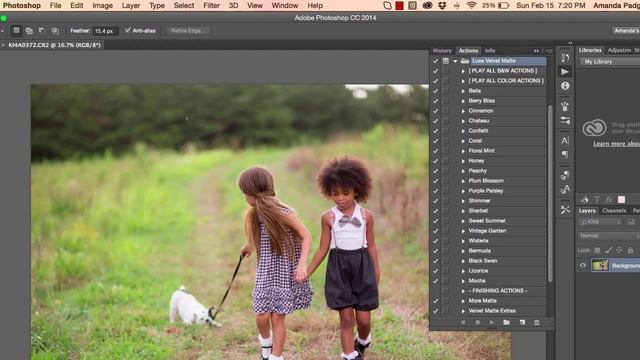Click the Actions panel vertical scrollbar

tap(550, 193)
